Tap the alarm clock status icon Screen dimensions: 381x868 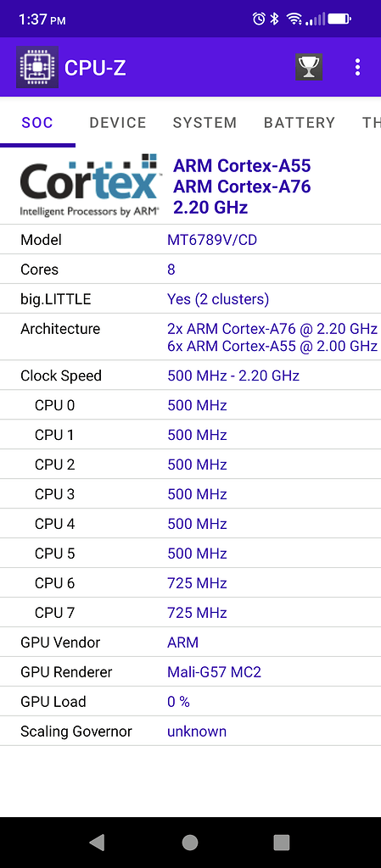pos(259,19)
